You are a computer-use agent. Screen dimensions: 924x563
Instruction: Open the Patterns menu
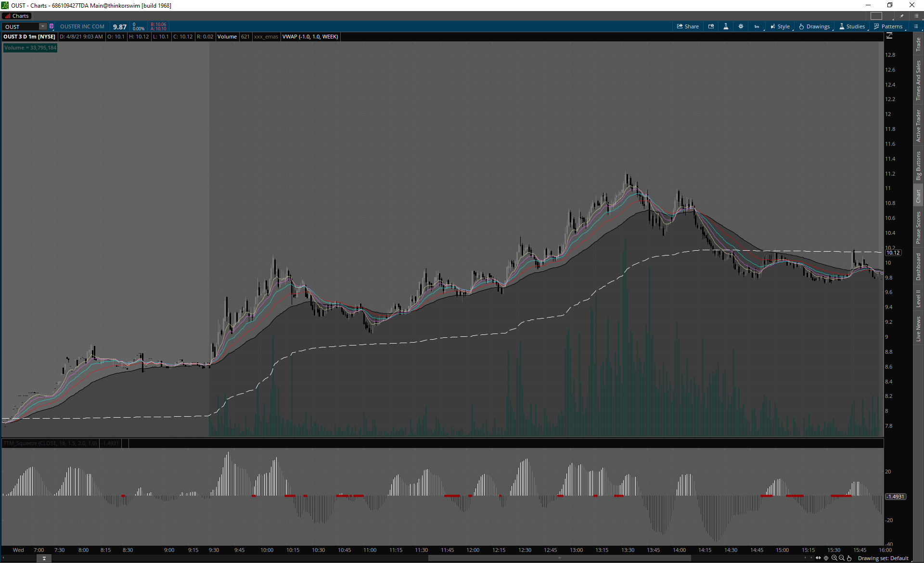tap(888, 26)
